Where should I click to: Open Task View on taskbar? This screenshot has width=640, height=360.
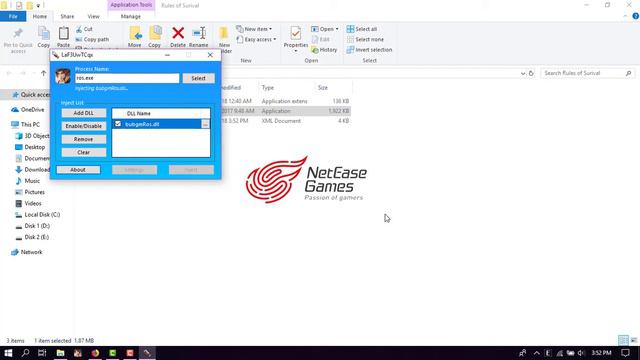pyautogui.click(x=42, y=353)
